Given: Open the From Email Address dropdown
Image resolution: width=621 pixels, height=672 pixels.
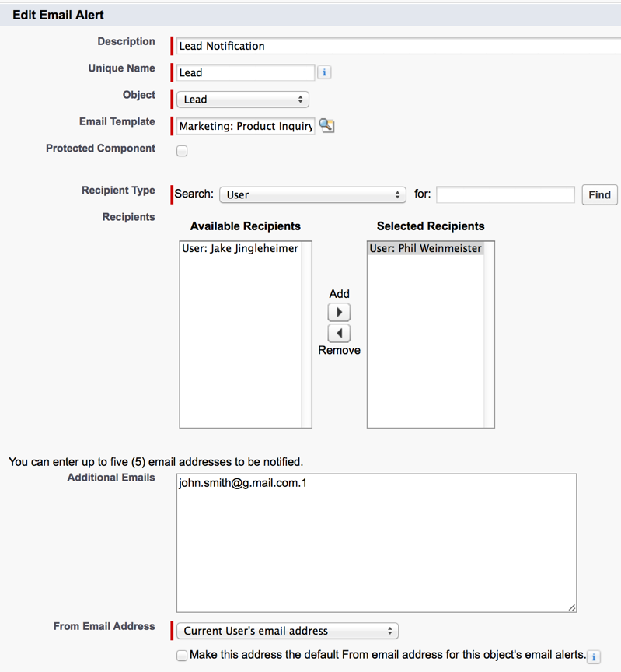Looking at the screenshot, I should (x=287, y=631).
